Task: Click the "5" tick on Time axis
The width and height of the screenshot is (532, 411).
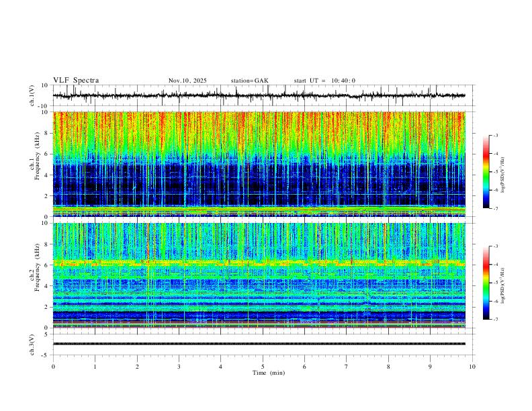Action: coord(263,367)
